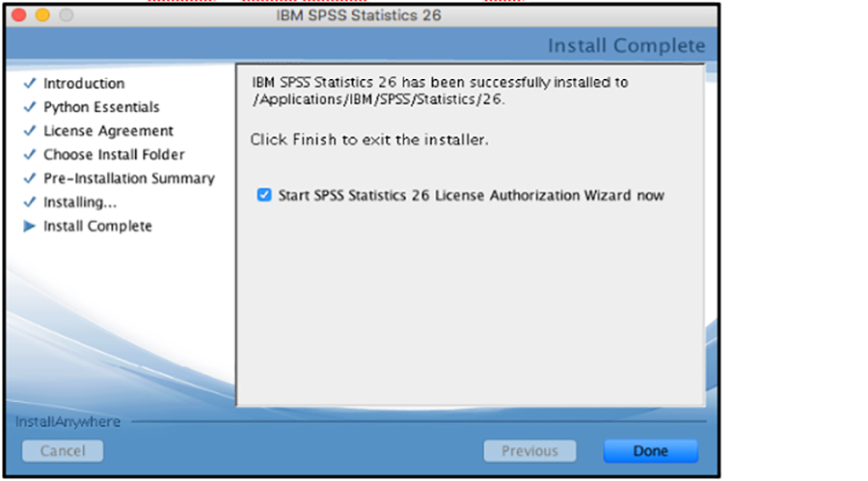Viewport: 868px width, 481px height.
Task: Click the Choose Install Folder step
Action: coord(114,154)
